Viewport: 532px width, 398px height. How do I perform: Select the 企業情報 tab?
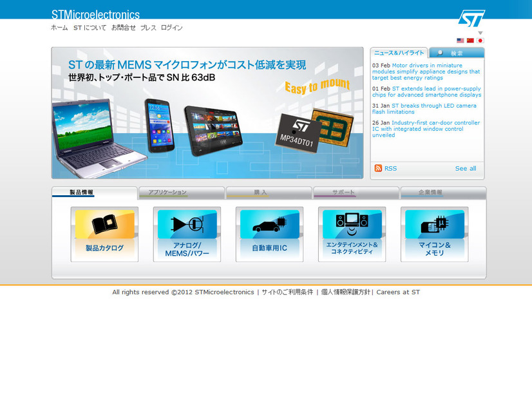click(x=444, y=193)
